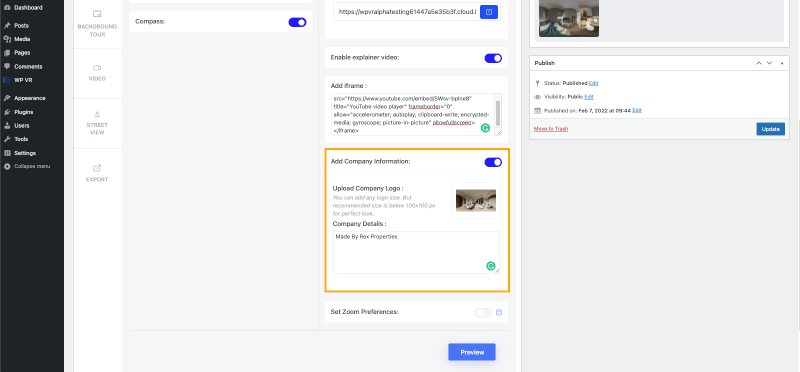Screen dimensions: 800x372
Task: Click the Grammarly icon in the iframe box
Action: [x=485, y=128]
